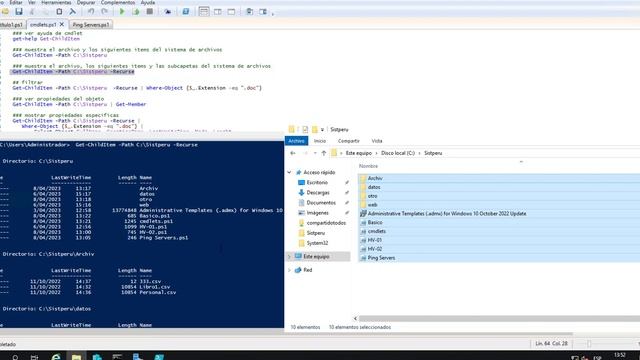This screenshot has width=640, height=360.
Task: Close the cmdlets.ps1 tab
Action: pos(62,24)
